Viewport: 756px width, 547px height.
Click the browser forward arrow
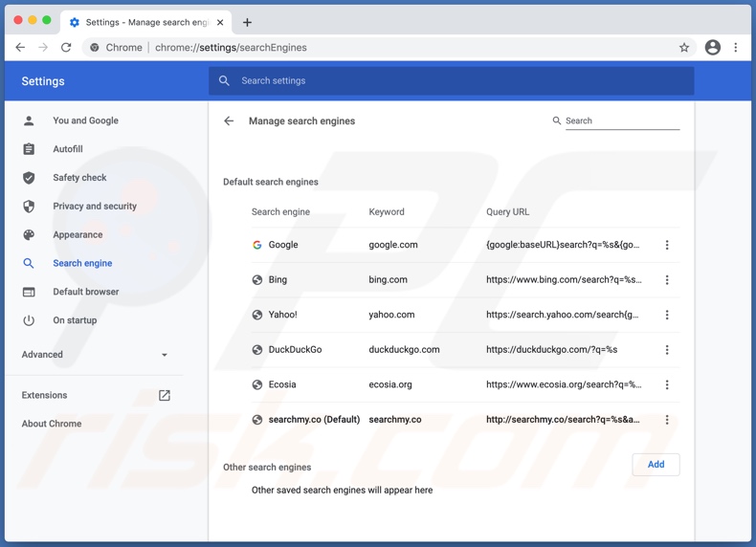pyautogui.click(x=43, y=47)
